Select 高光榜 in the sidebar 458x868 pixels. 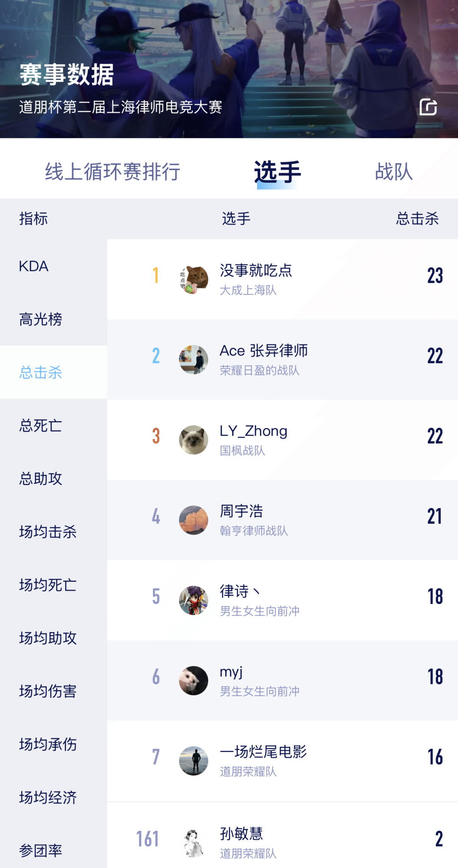41,319
